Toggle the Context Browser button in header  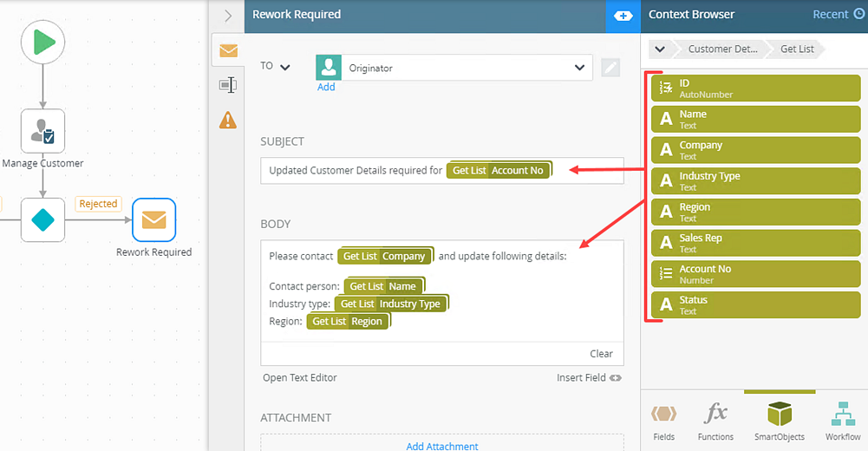(x=623, y=16)
